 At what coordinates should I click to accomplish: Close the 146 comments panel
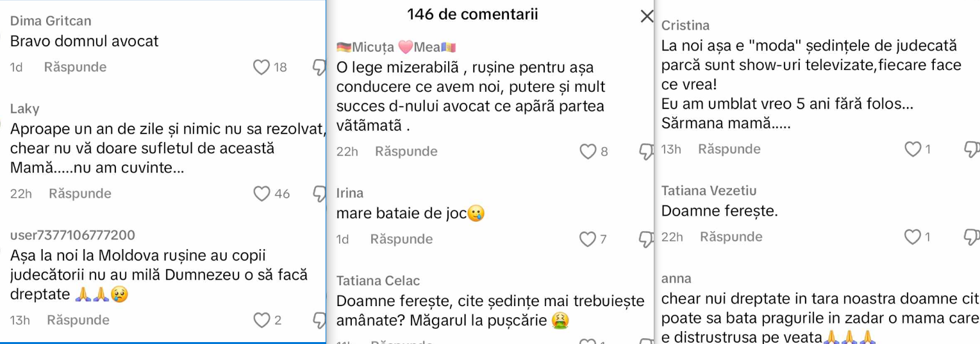(647, 17)
